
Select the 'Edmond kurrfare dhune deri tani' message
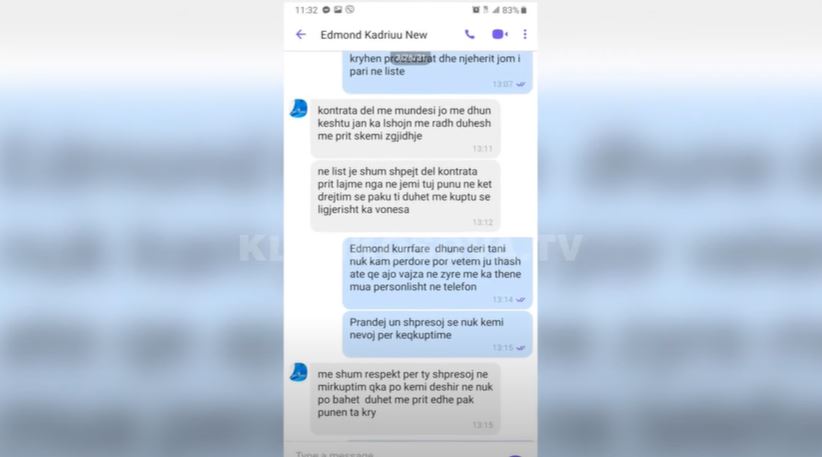(437, 273)
